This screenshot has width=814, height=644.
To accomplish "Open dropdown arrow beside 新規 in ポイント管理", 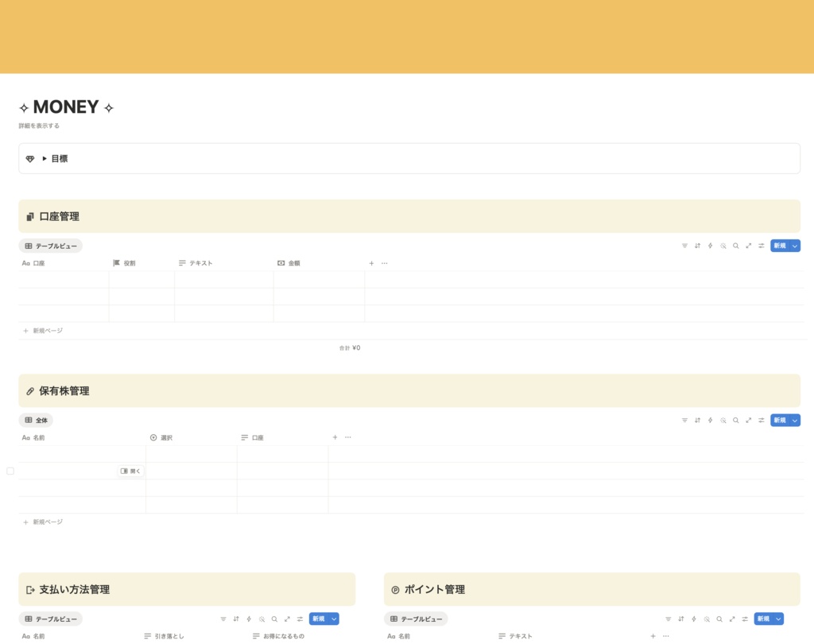I will (x=778, y=619).
